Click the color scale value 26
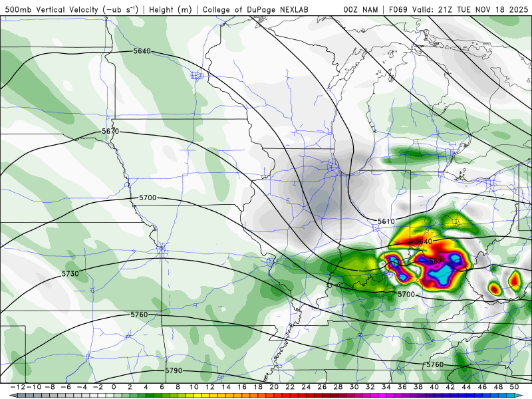The height and width of the screenshot is (399, 532). [322, 387]
